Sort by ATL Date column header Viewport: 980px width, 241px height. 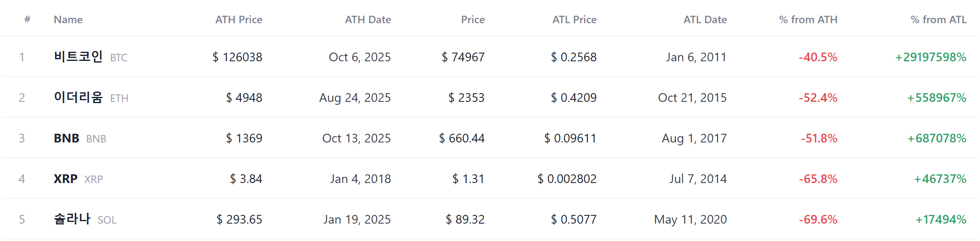point(705,19)
